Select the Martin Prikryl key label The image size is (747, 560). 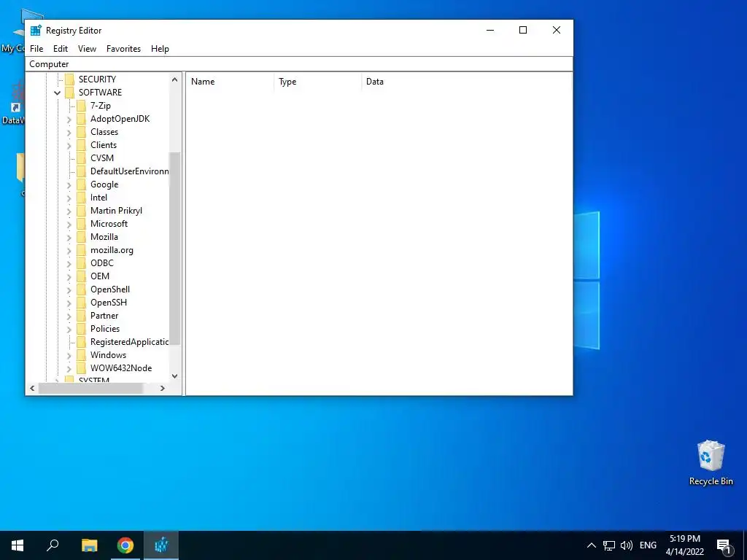(116, 211)
